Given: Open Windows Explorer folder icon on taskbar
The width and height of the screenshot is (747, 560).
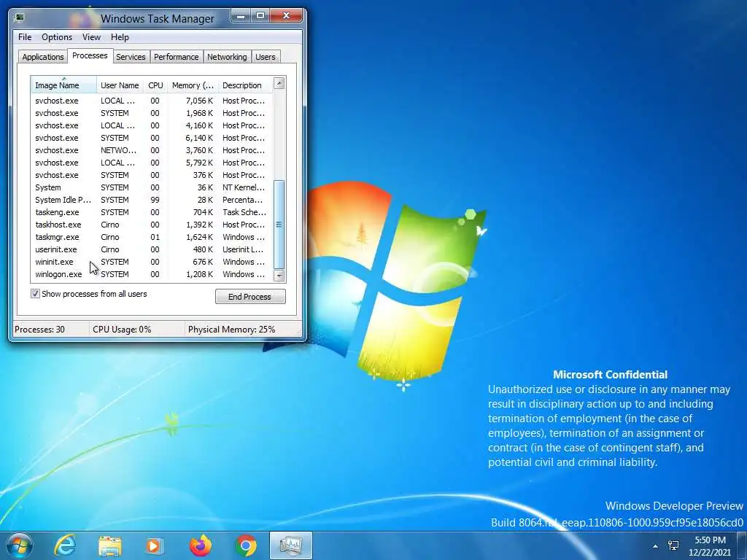Looking at the screenshot, I should [x=110, y=545].
